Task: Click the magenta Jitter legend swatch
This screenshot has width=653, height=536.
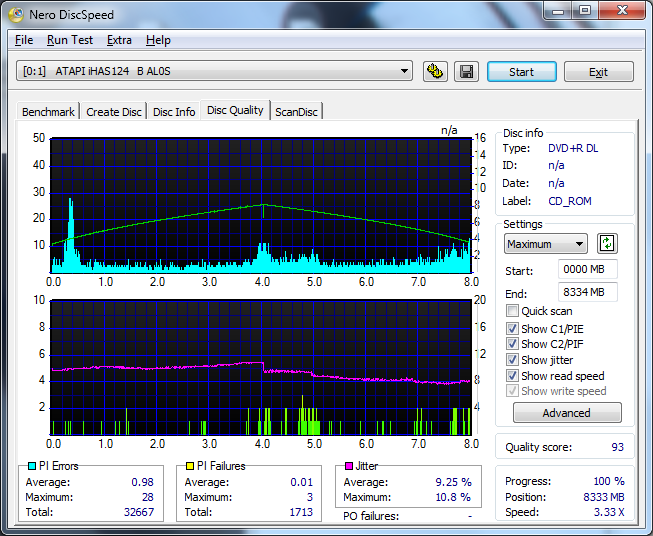Action: point(349,466)
